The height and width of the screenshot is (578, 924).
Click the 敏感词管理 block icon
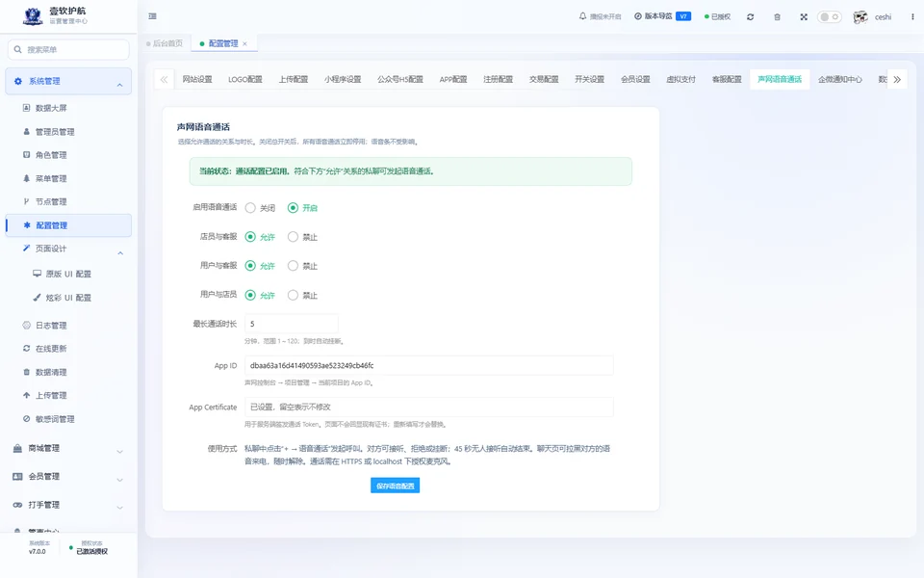(27, 419)
